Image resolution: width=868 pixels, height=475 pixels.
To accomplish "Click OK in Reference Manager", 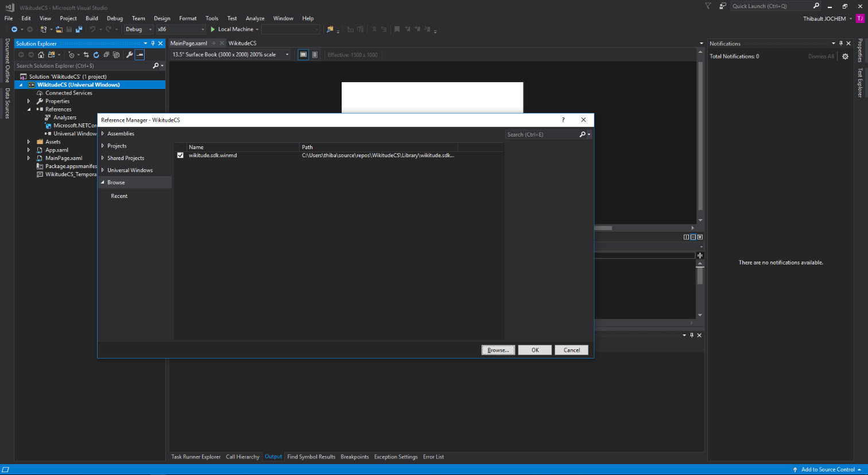I will click(535, 350).
